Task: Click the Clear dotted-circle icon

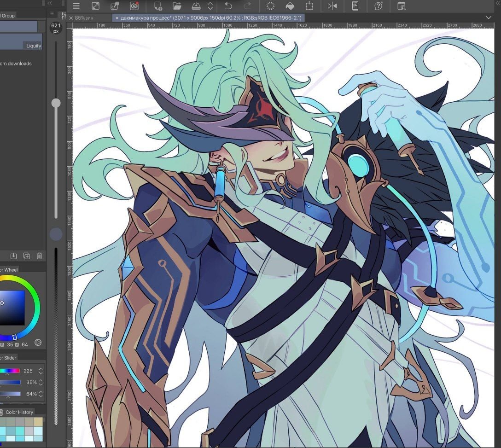Action: (x=270, y=6)
